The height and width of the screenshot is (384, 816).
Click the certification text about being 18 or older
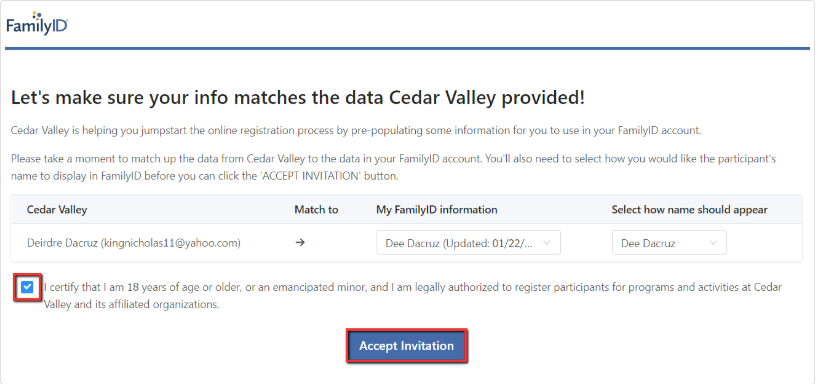pyautogui.click(x=413, y=296)
